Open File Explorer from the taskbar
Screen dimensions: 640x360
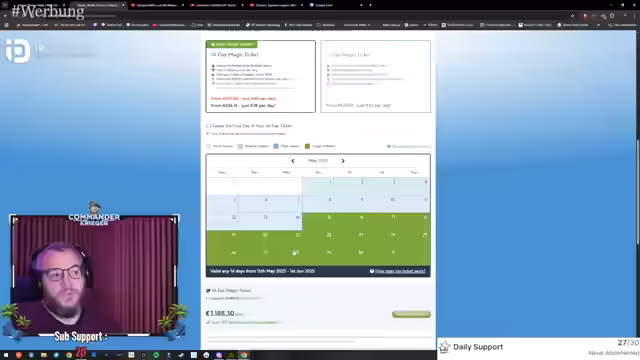(44, 355)
